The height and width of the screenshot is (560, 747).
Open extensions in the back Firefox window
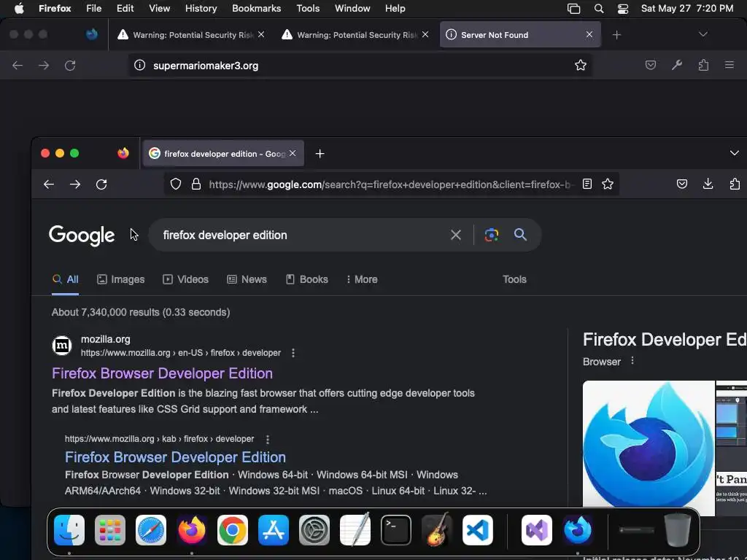(x=703, y=65)
